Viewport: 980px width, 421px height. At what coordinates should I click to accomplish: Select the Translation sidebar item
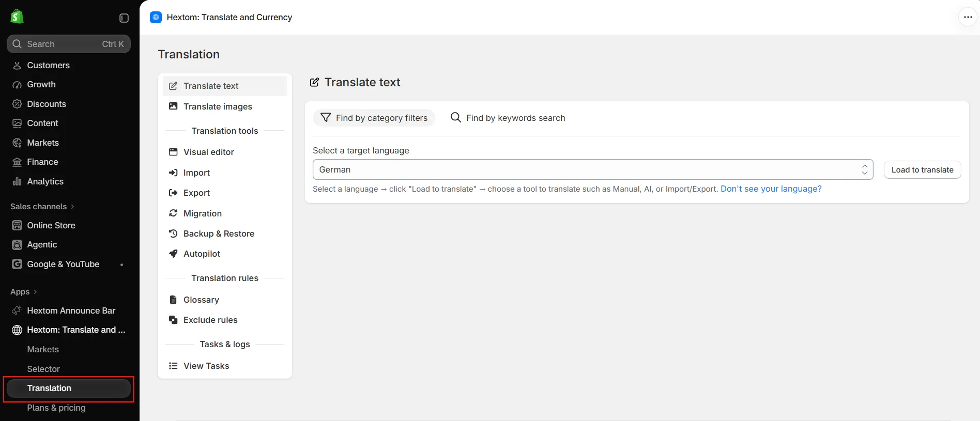[69, 388]
